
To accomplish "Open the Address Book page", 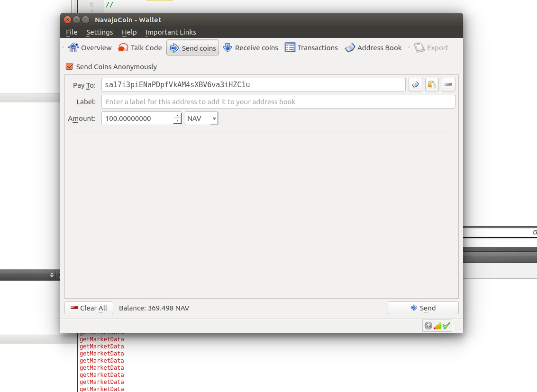I will tap(373, 47).
